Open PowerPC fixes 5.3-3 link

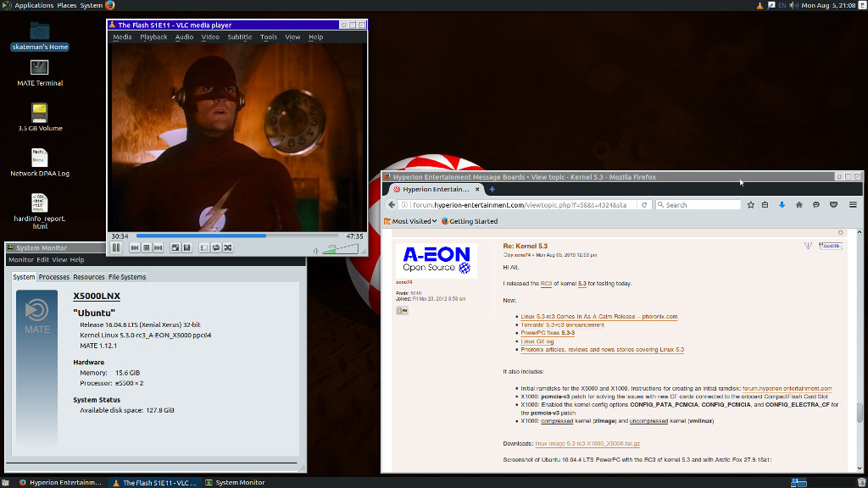[548, 333]
